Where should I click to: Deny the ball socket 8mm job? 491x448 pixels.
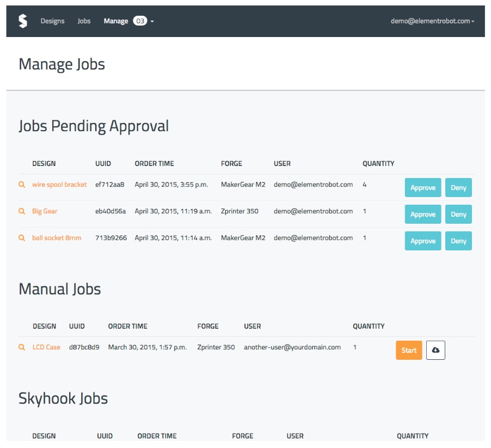tap(458, 241)
